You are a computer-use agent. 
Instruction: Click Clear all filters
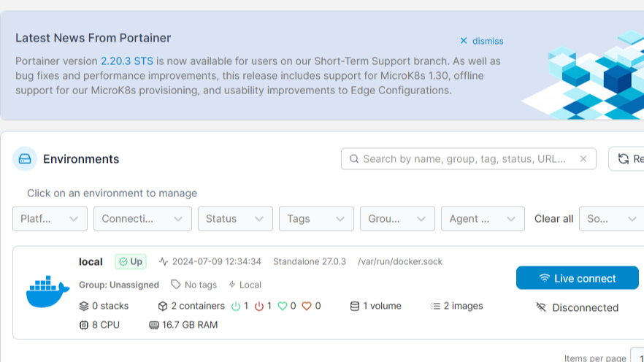(553, 219)
